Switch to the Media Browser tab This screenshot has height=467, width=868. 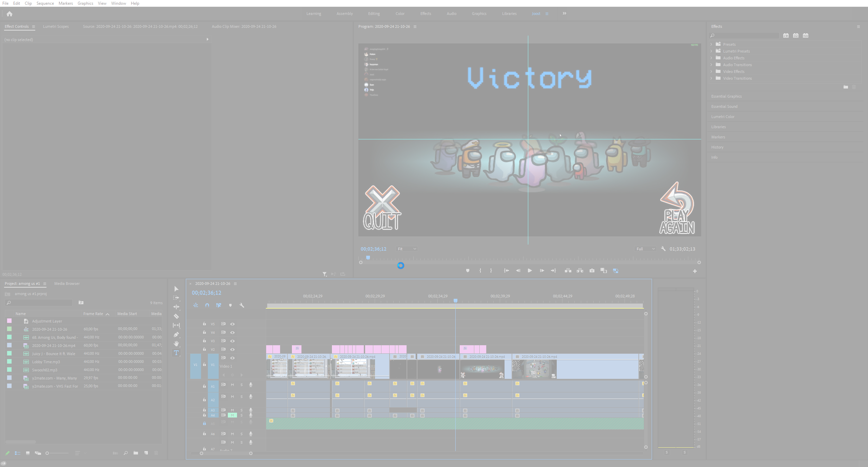pos(67,284)
